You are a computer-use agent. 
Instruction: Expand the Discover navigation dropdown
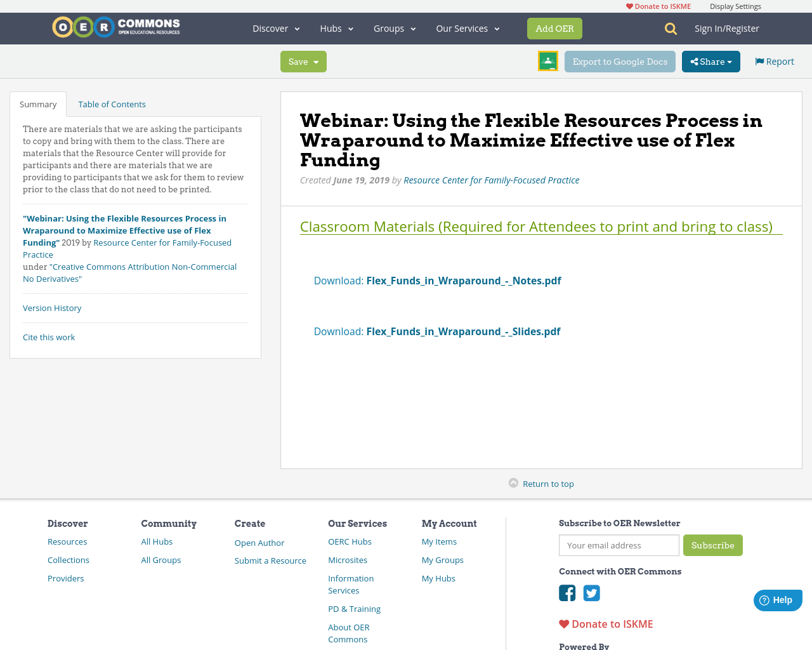pos(274,28)
